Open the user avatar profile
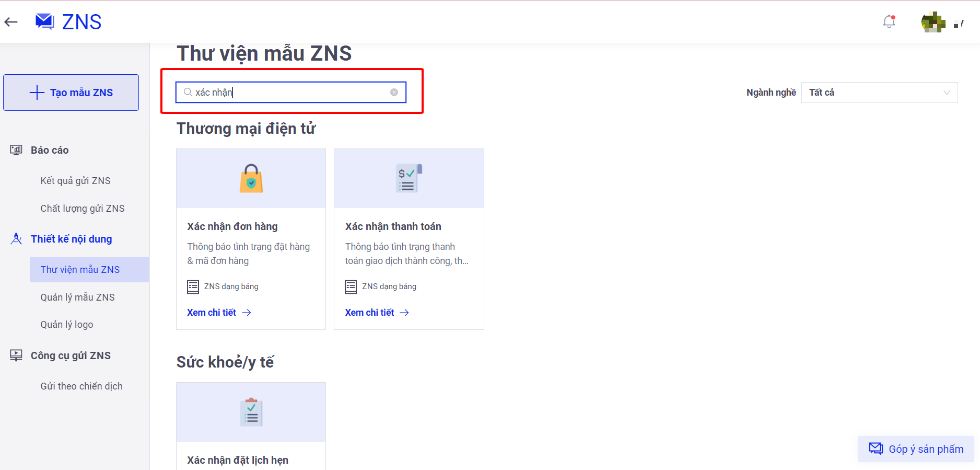 coord(933,22)
